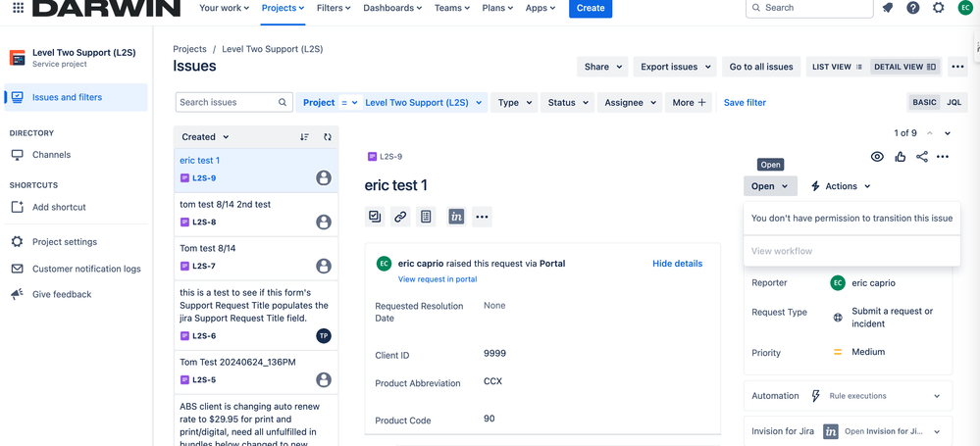Go to next issue with down chevron
Image resolution: width=980 pixels, height=446 pixels.
[948, 133]
